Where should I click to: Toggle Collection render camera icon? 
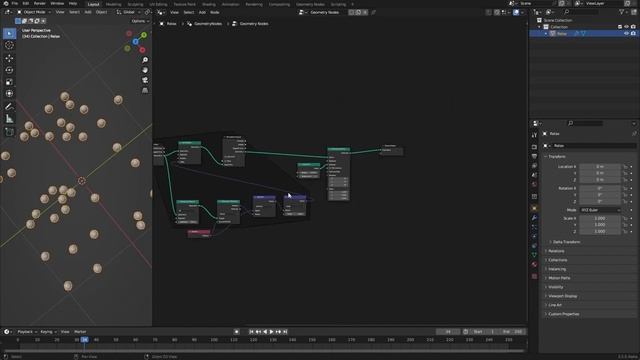point(633,27)
